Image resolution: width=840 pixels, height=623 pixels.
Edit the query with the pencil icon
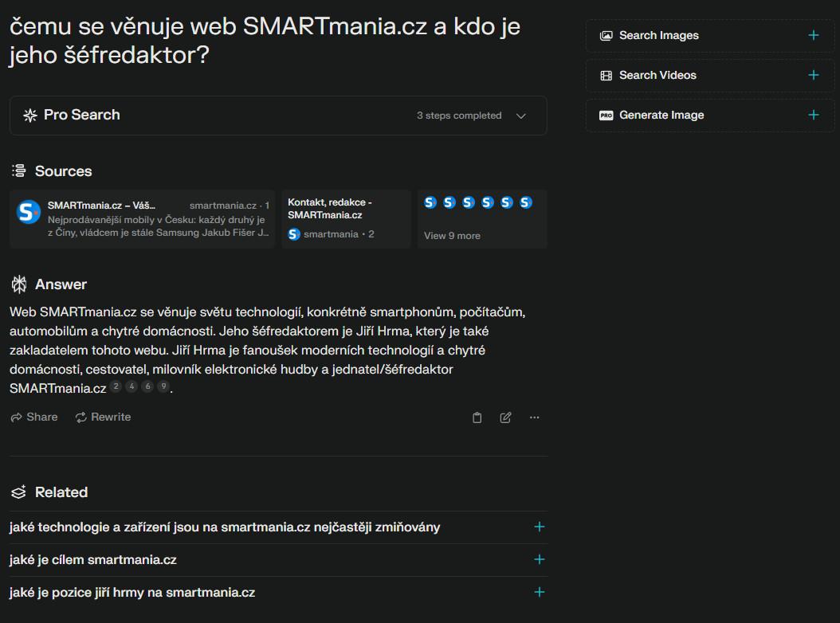(x=505, y=417)
